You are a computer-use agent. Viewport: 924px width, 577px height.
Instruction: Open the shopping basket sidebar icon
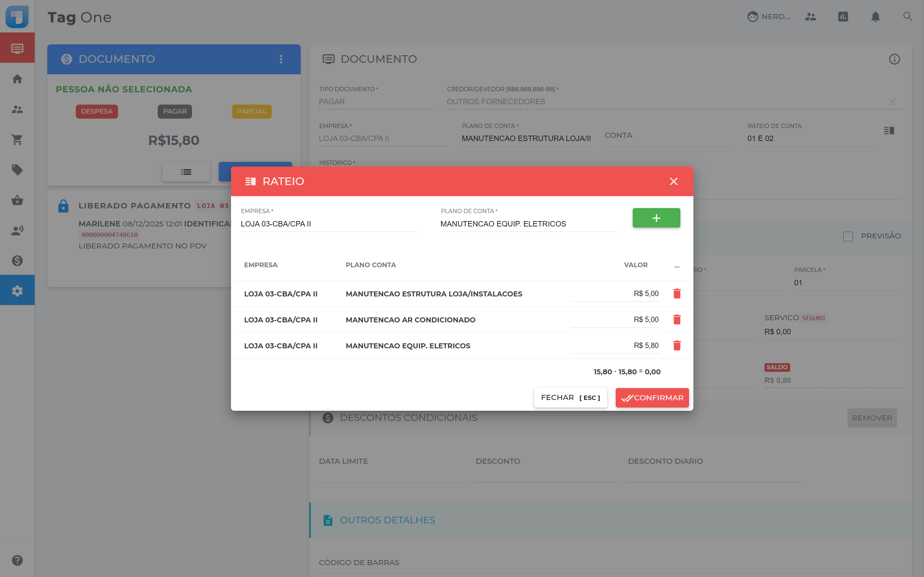pyautogui.click(x=17, y=200)
